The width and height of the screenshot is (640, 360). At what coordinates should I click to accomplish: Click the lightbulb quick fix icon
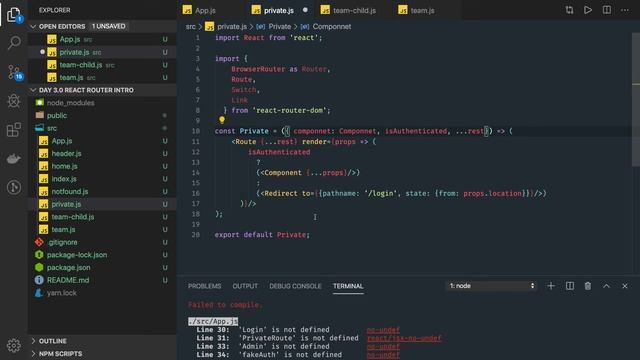click(x=222, y=120)
